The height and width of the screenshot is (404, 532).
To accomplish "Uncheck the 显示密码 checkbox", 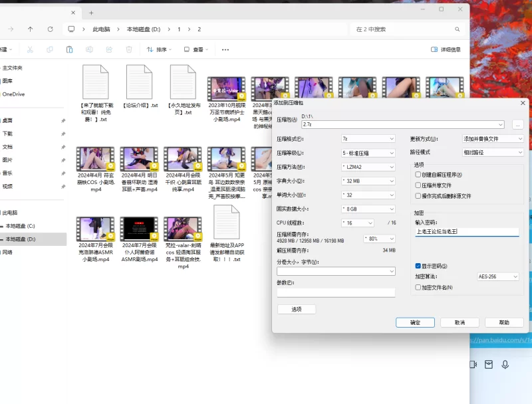I will pyautogui.click(x=418, y=266).
